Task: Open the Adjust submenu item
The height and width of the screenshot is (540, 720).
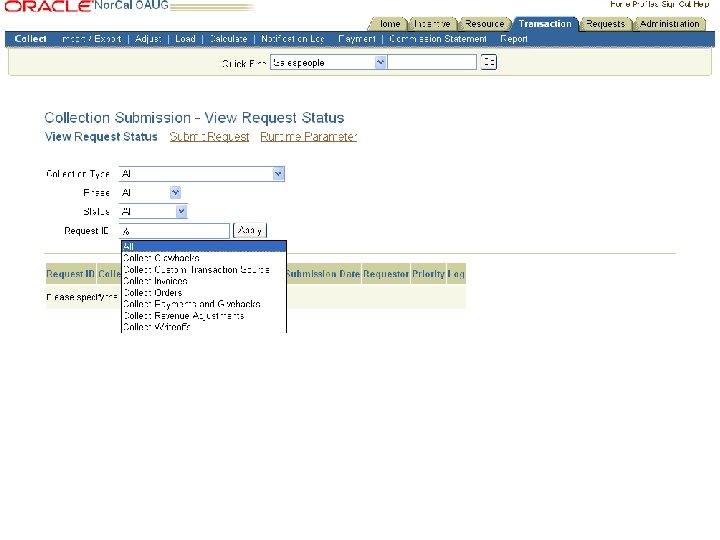Action: click(148, 39)
